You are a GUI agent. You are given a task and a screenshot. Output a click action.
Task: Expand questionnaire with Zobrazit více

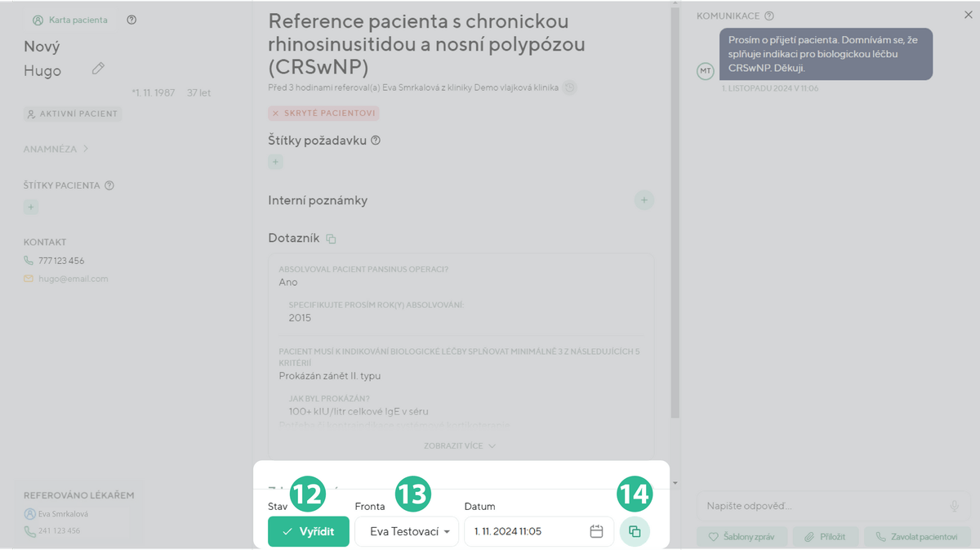pos(460,446)
